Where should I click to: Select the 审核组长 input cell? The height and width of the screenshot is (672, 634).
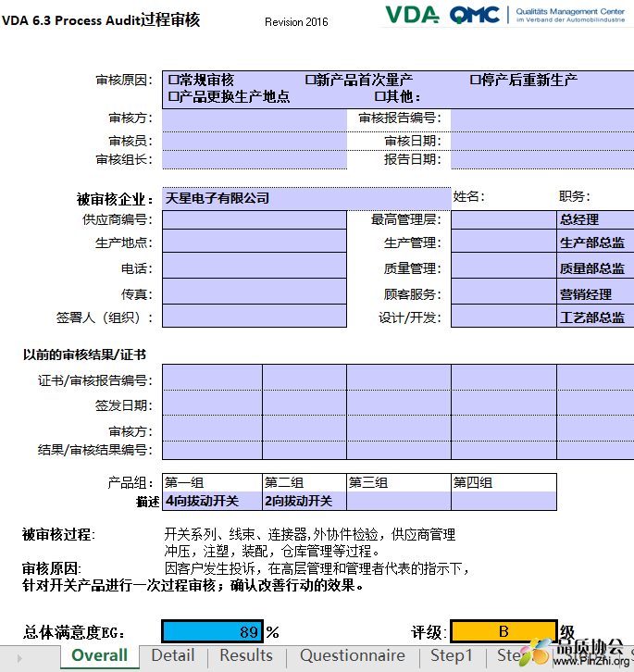255,159
